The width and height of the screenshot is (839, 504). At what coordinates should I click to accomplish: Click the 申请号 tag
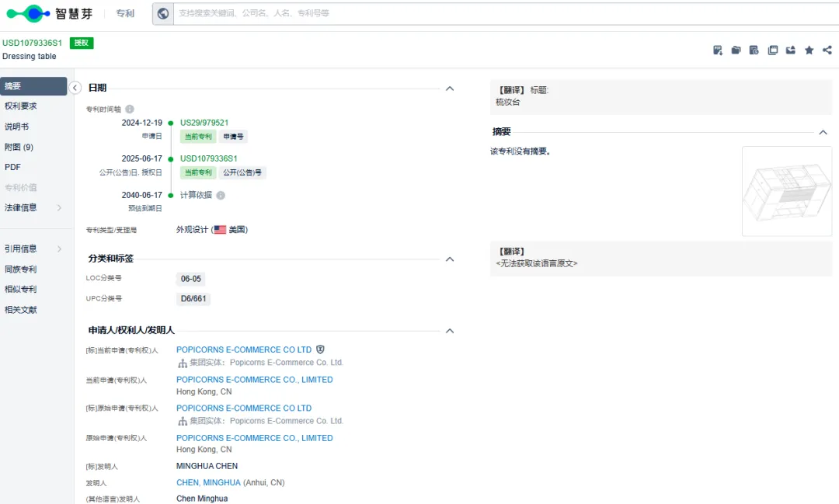click(233, 137)
